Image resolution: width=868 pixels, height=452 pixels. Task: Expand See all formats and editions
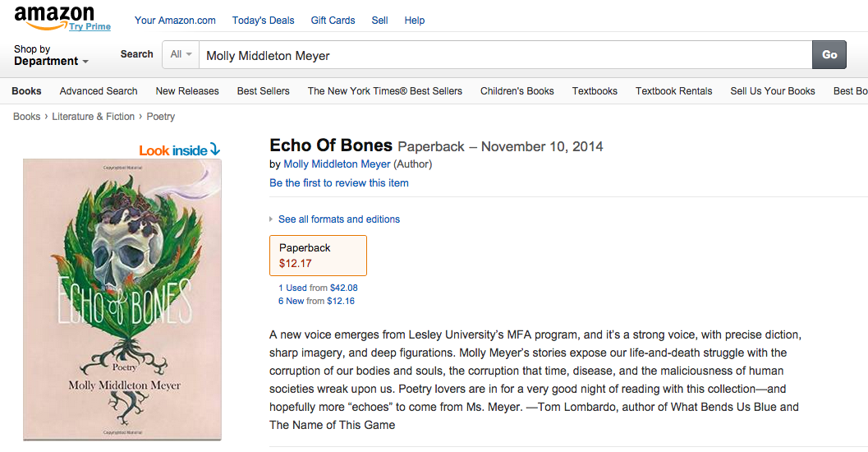tap(338, 219)
